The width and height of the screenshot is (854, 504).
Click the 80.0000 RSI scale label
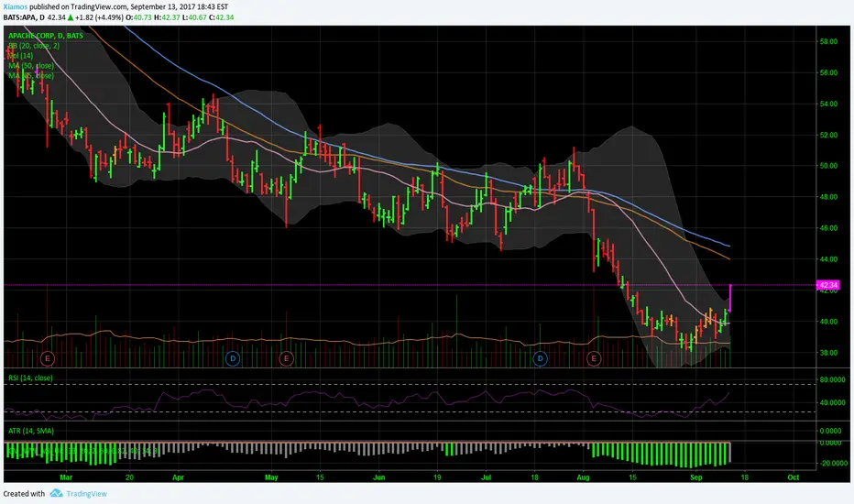tap(832, 379)
